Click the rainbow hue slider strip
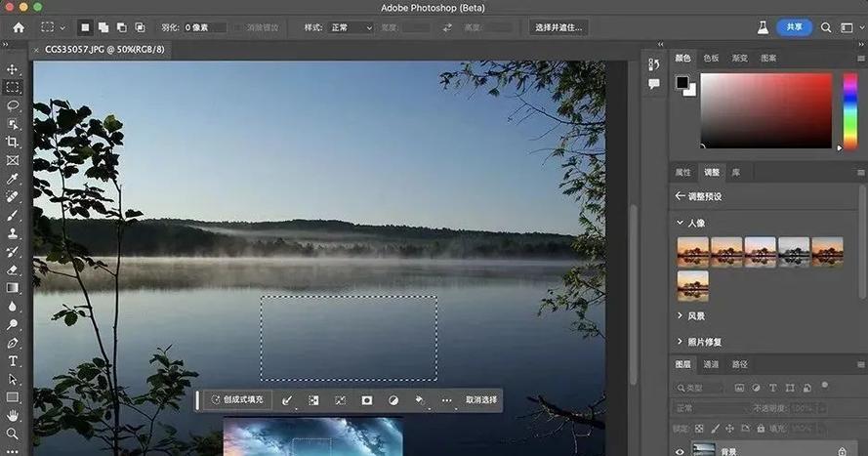868x456 pixels. (849, 110)
